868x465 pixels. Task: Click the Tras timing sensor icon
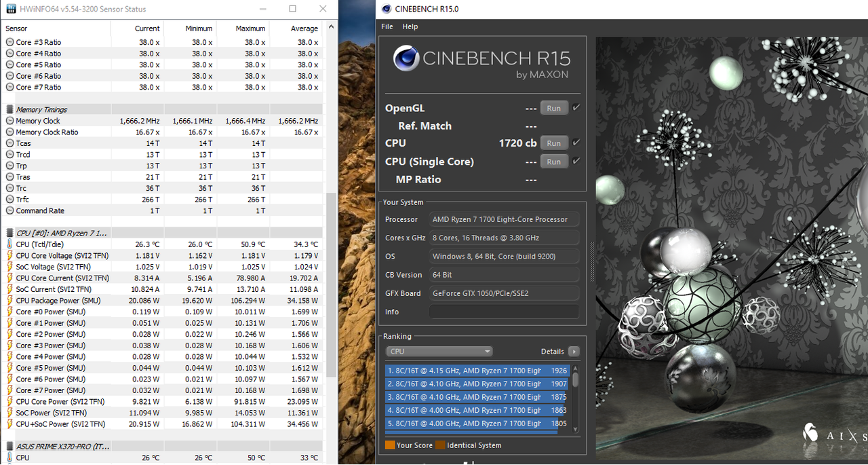pyautogui.click(x=9, y=176)
